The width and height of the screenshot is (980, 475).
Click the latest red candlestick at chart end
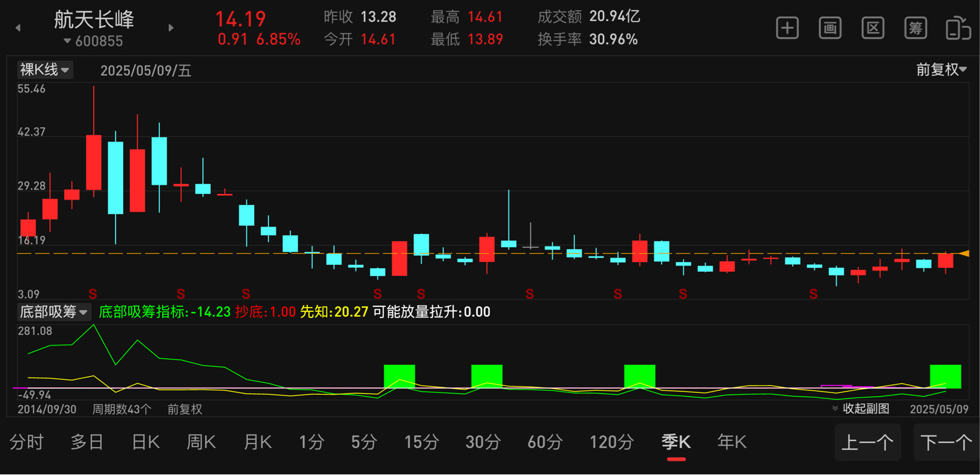pos(945,260)
